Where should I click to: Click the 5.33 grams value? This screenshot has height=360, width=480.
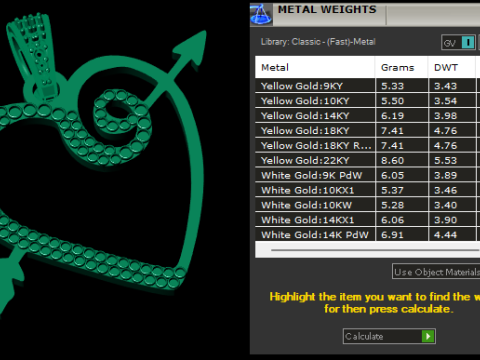[x=392, y=86]
